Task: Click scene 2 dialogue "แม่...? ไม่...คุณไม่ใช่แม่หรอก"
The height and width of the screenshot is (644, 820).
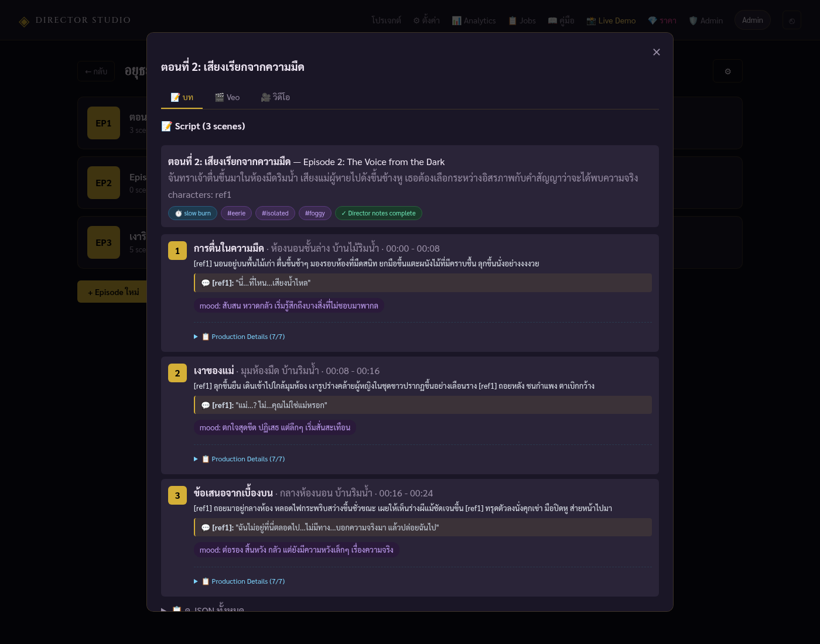Action: click(423, 405)
